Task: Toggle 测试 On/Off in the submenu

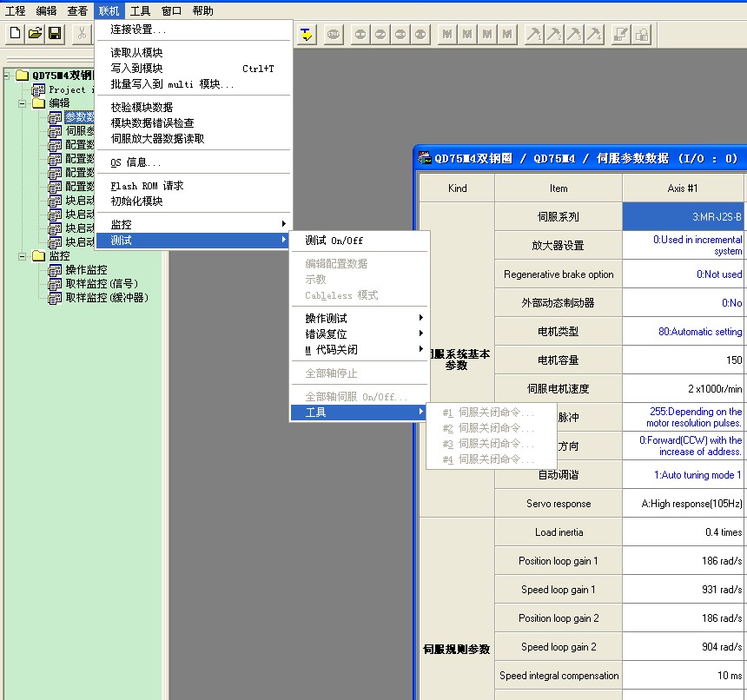Action: pyautogui.click(x=334, y=241)
